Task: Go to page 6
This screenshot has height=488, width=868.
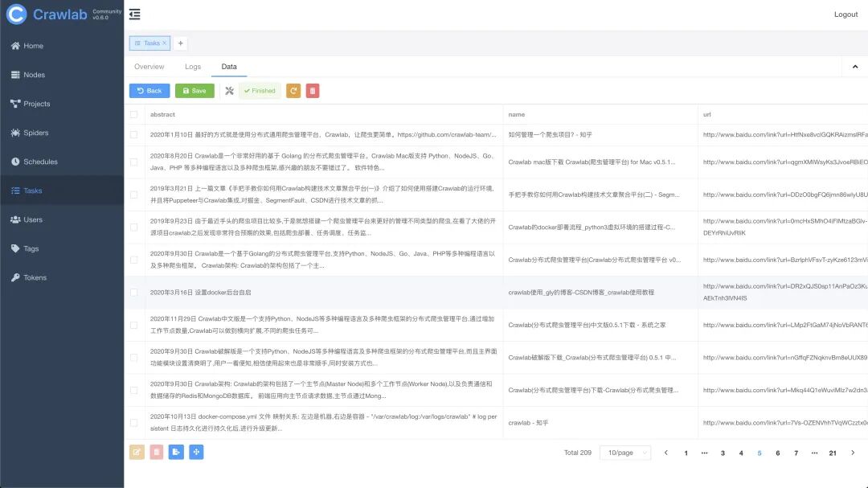Action: tap(778, 453)
